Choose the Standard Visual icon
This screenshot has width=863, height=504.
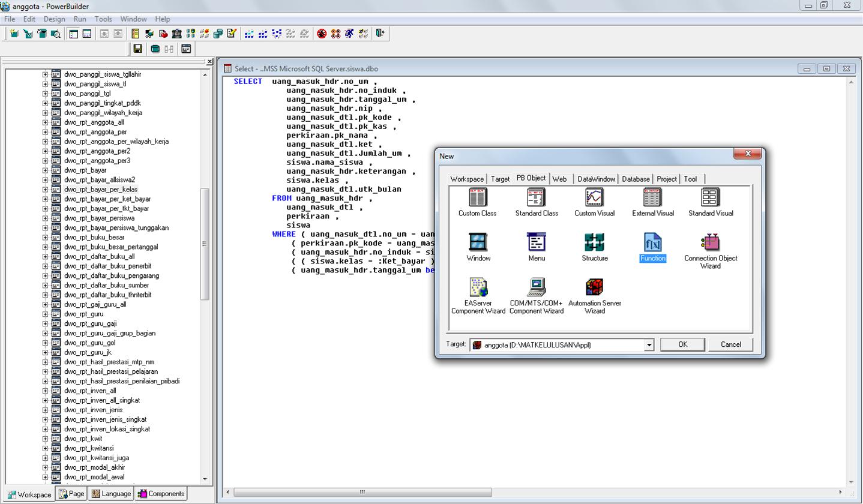[710, 197]
